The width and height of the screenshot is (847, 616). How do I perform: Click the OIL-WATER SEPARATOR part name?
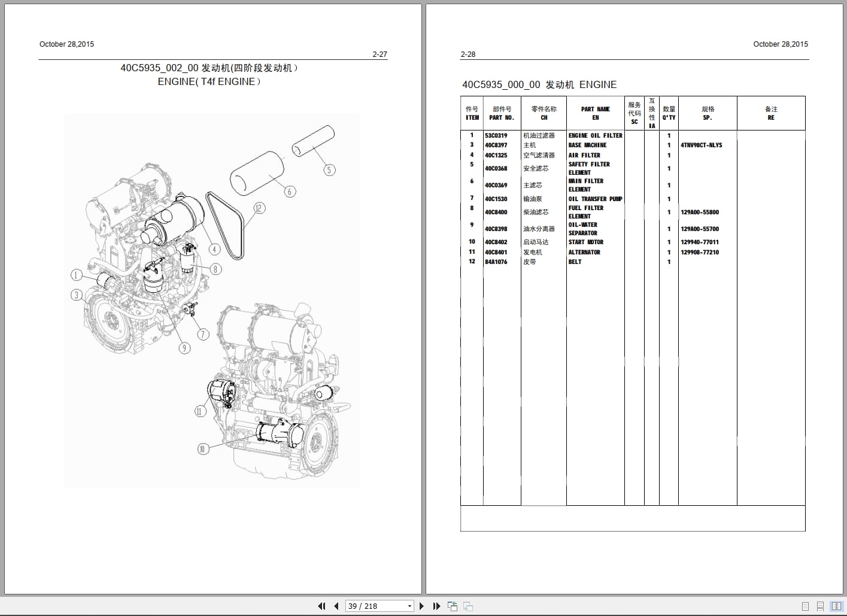click(583, 229)
